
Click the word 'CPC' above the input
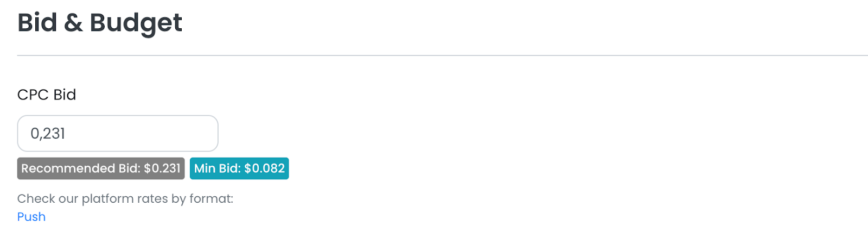click(33, 95)
